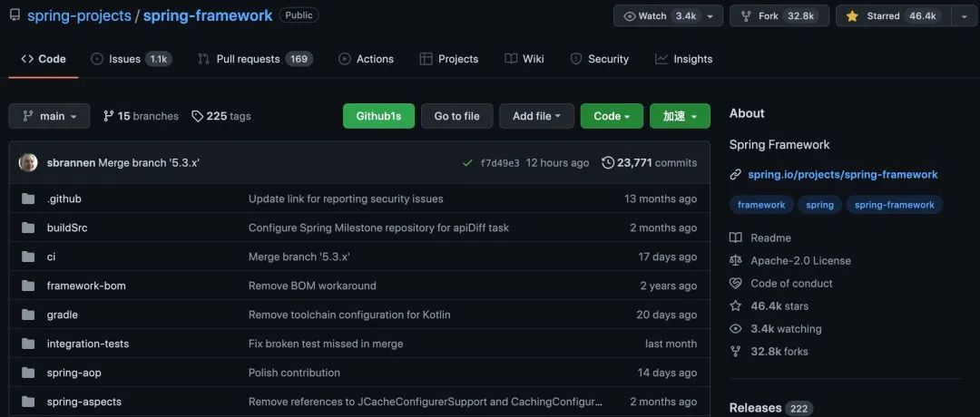
Task: Open the green Code dropdown
Action: [x=612, y=116]
